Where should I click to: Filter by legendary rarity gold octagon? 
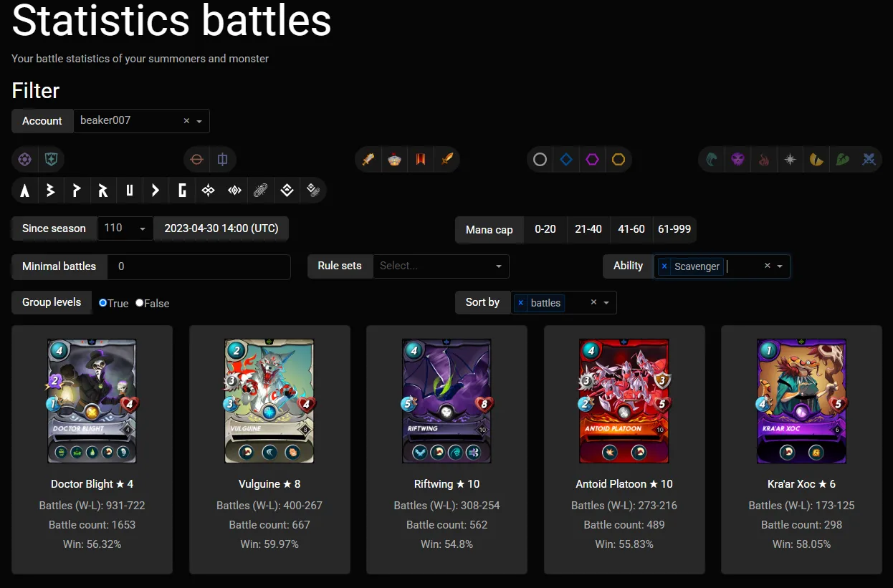coord(618,159)
